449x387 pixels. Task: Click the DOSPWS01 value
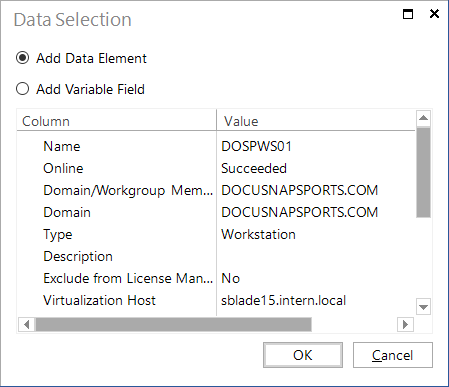coord(256,146)
